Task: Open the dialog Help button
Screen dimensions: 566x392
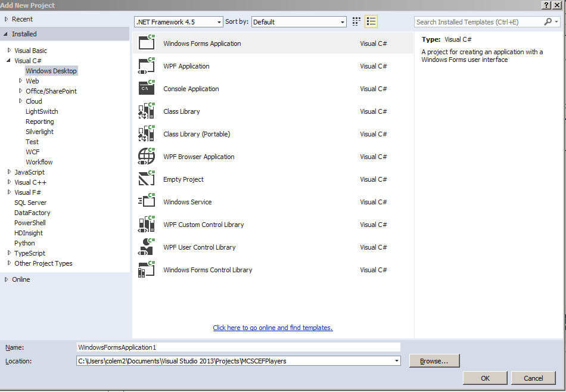Action: click(x=547, y=5)
